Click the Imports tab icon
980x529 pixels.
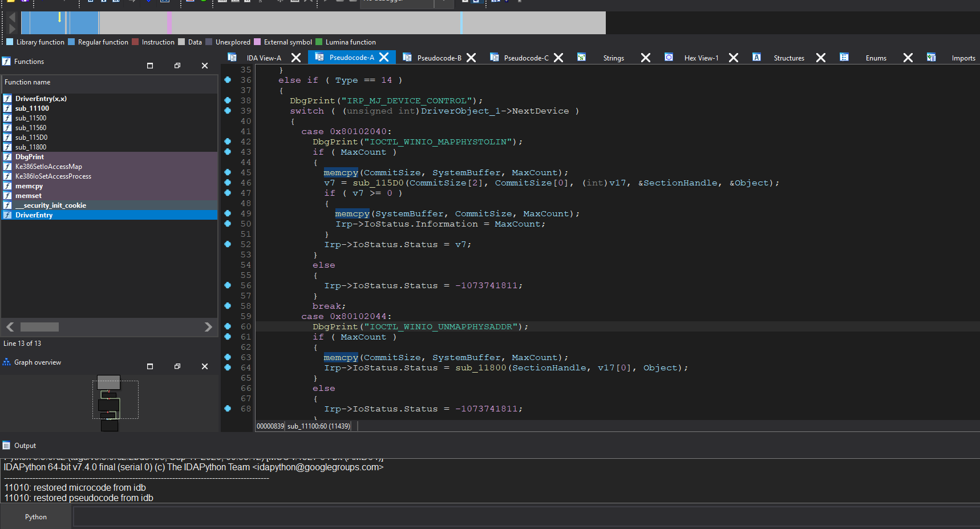tap(931, 57)
